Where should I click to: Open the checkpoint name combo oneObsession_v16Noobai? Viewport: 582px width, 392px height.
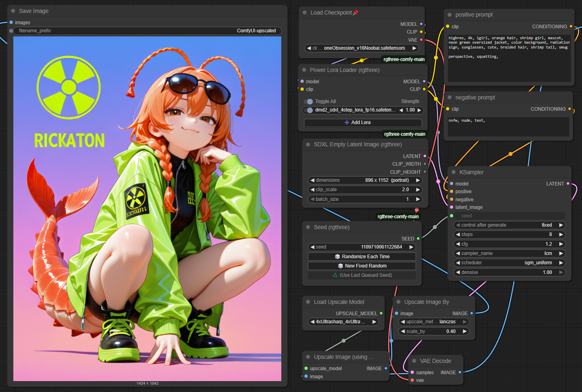coord(362,48)
